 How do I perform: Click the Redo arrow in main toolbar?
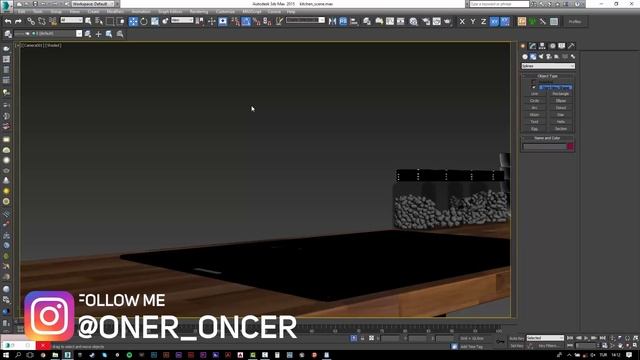pyautogui.click(x=18, y=21)
